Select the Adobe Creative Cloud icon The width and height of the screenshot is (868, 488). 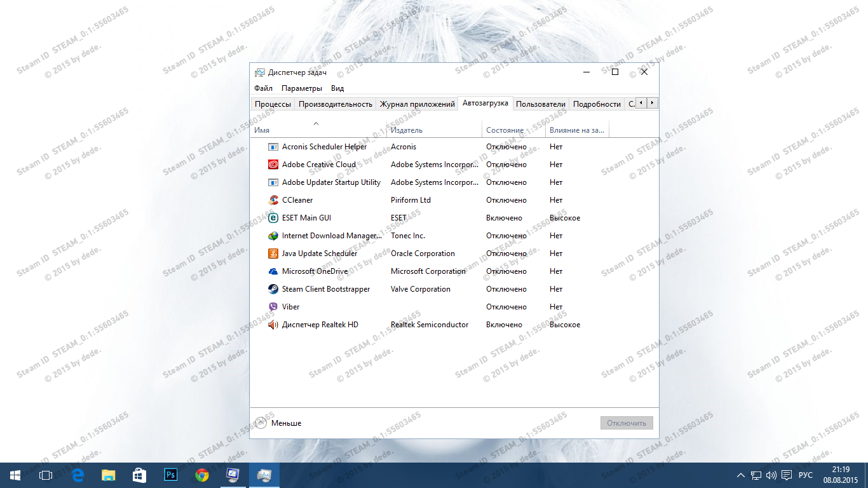[x=273, y=165]
